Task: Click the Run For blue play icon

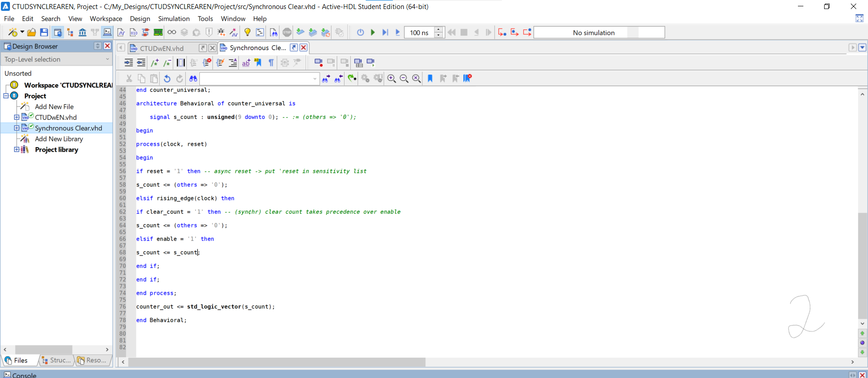Action: tap(398, 33)
